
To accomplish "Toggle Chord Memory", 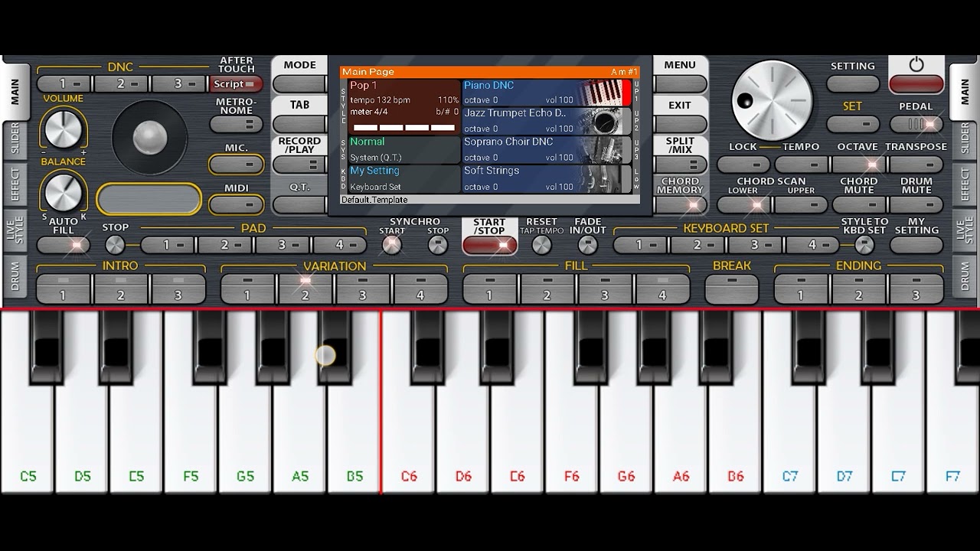I will 681,204.
